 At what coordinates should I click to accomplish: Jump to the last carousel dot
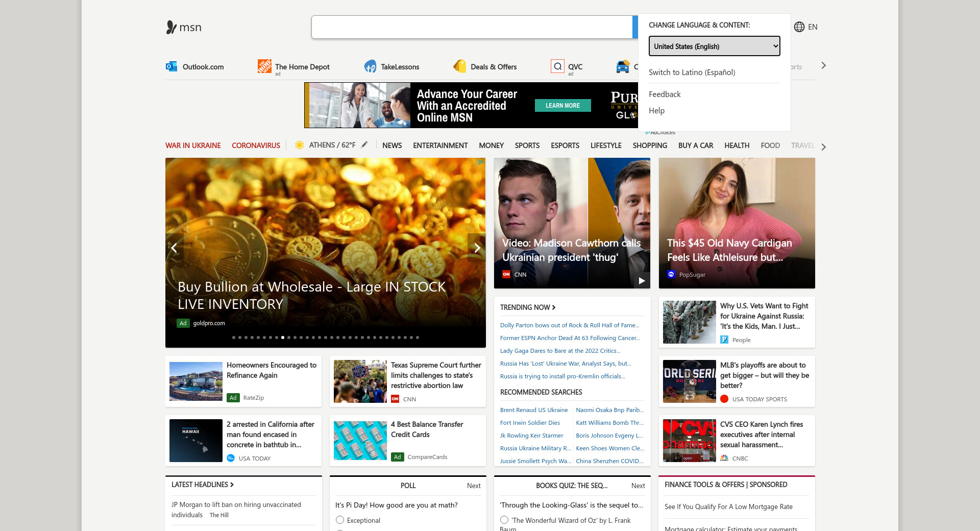[418, 337]
